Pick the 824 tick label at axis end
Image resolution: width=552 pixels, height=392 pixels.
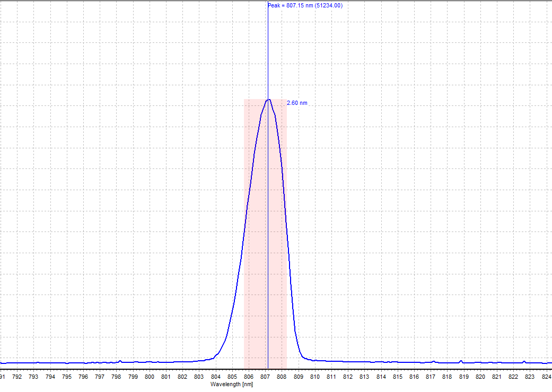546,377
